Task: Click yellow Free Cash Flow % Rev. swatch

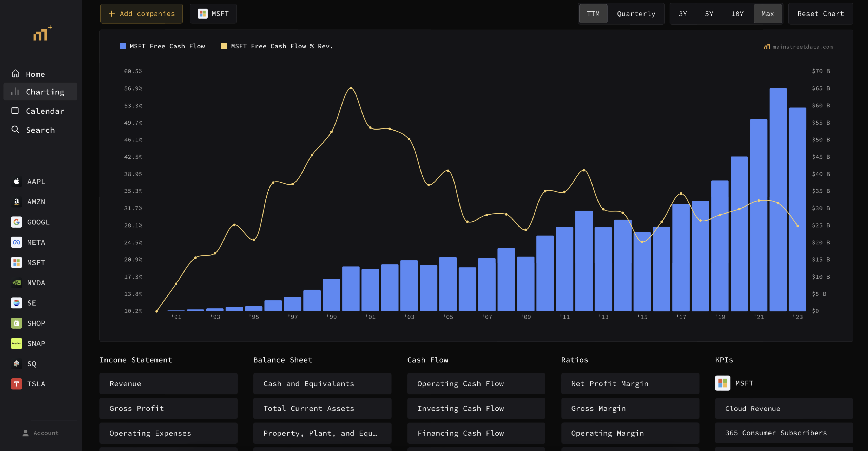Action: point(224,46)
